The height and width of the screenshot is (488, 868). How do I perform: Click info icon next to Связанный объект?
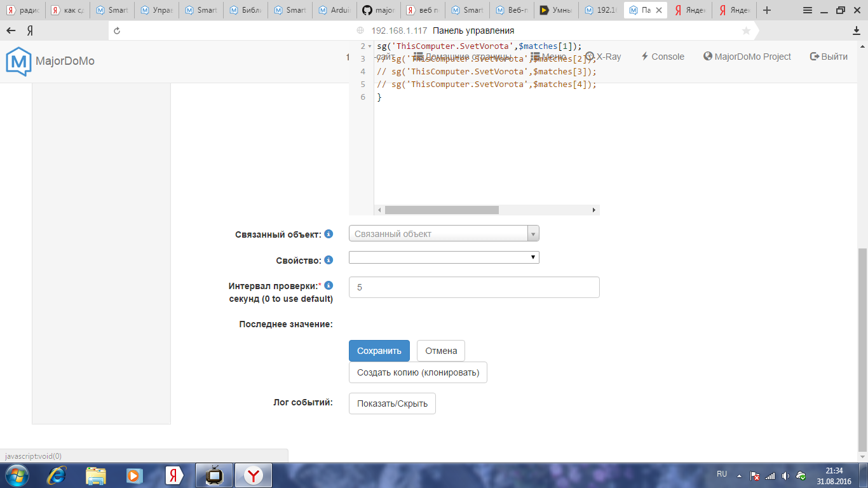329,234
